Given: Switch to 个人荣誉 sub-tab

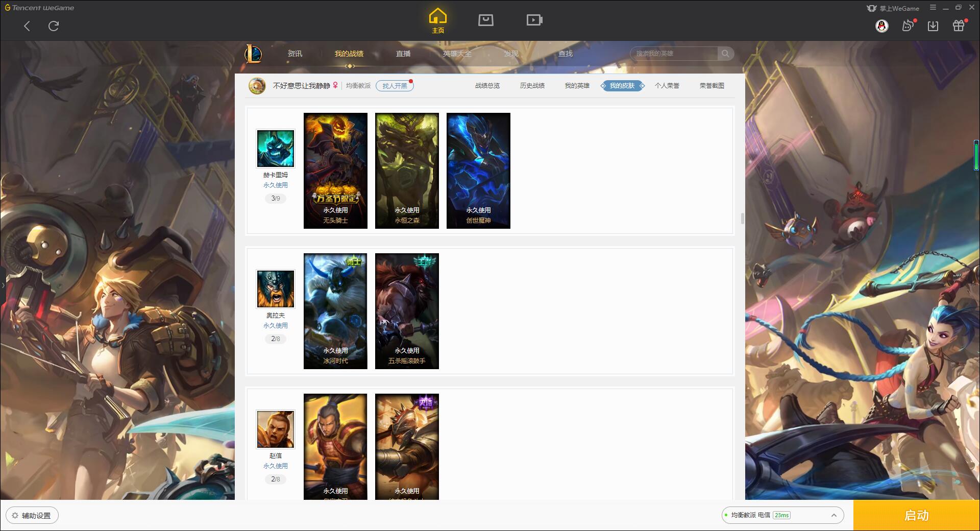Looking at the screenshot, I should coord(667,86).
